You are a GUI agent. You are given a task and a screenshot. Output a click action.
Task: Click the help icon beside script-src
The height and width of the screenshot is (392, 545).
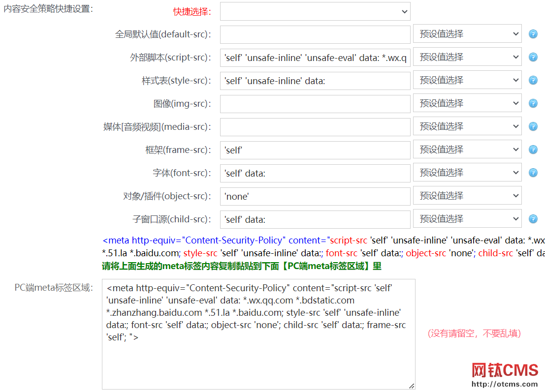click(533, 57)
